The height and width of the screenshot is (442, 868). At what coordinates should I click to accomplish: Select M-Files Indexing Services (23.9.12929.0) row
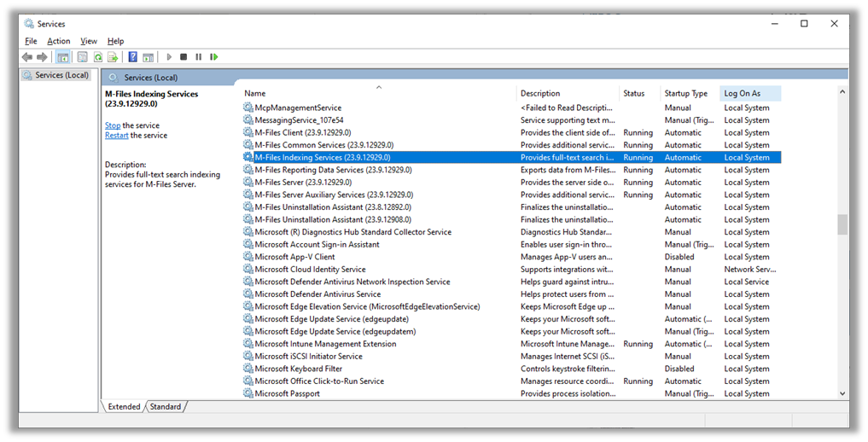click(511, 157)
